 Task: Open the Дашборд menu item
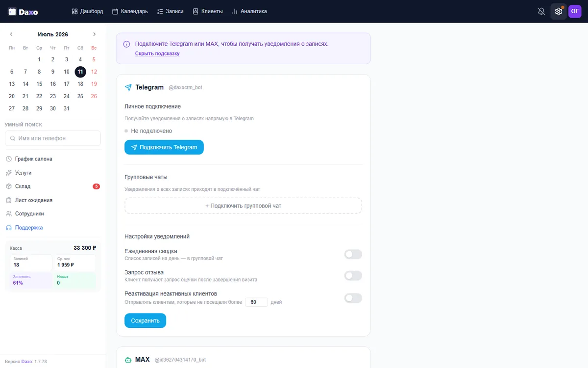pos(87,11)
